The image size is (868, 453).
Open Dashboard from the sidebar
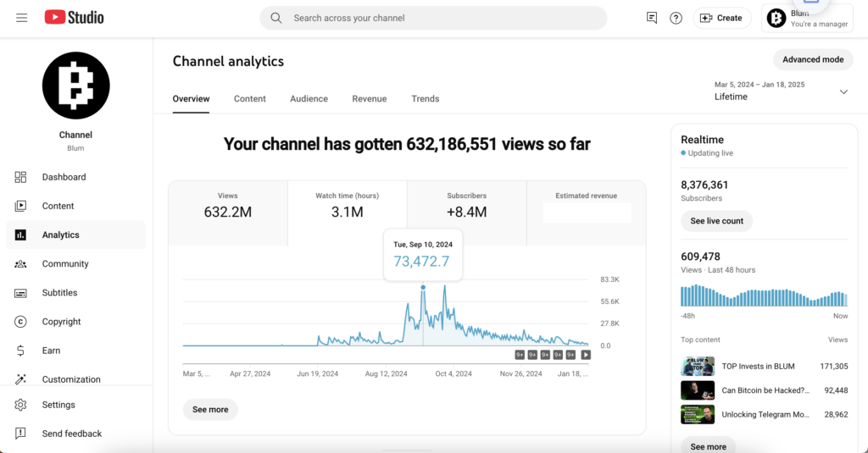64,177
